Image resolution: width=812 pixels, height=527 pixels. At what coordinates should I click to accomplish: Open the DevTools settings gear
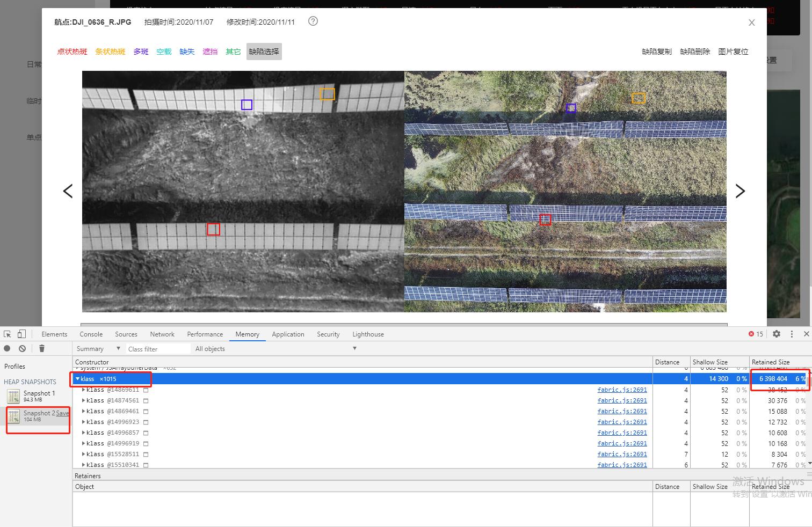(777, 334)
